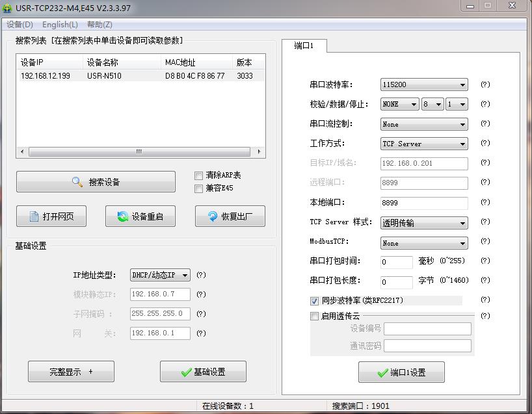Screen dimensions: 532x414
Task: Click the magnifier icon on 搜索设备 button
Action: coord(77,182)
